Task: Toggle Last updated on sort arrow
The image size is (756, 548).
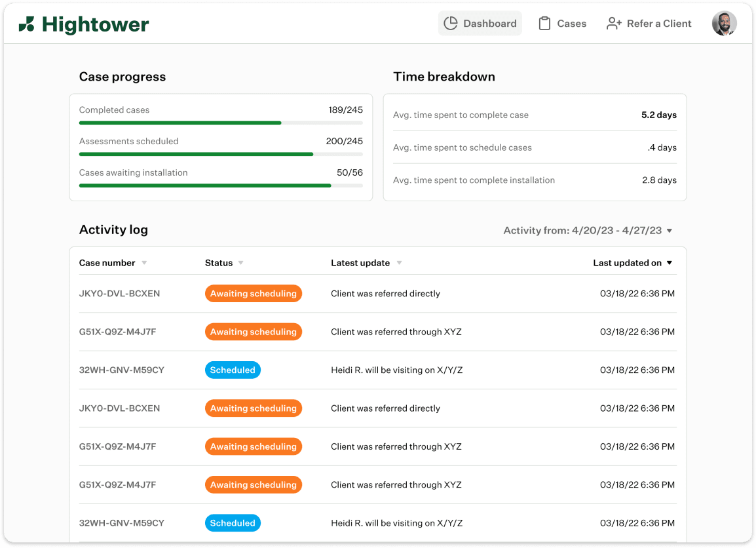Action: (670, 263)
